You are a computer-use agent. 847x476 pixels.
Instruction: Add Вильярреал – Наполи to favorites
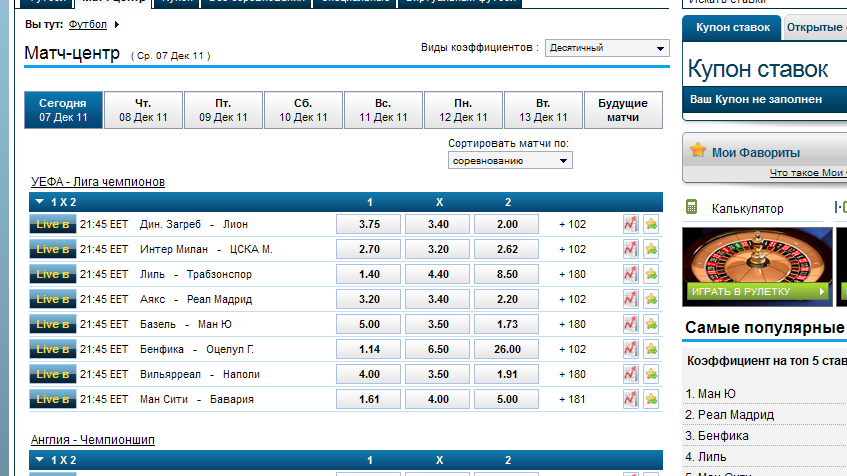pos(651,374)
